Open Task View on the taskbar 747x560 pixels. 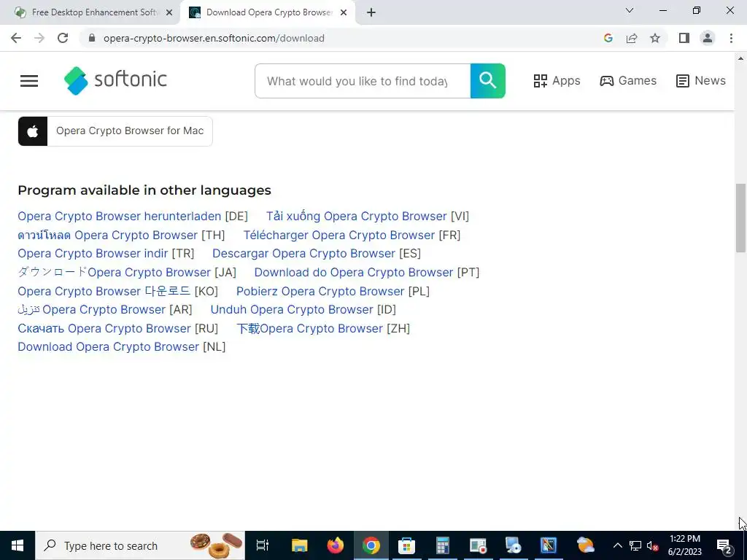click(x=263, y=545)
